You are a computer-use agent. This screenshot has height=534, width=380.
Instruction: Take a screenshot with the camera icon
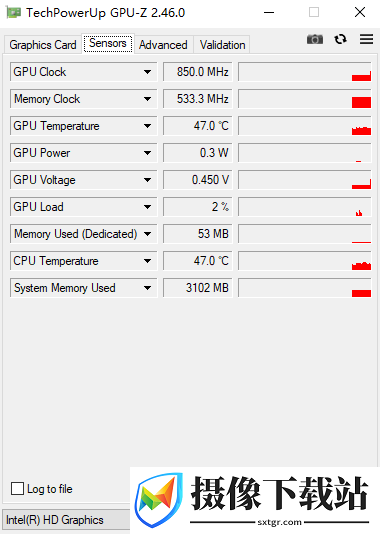315,40
